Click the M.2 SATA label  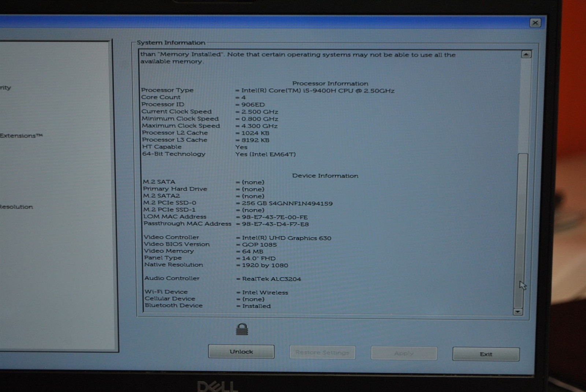click(x=159, y=182)
